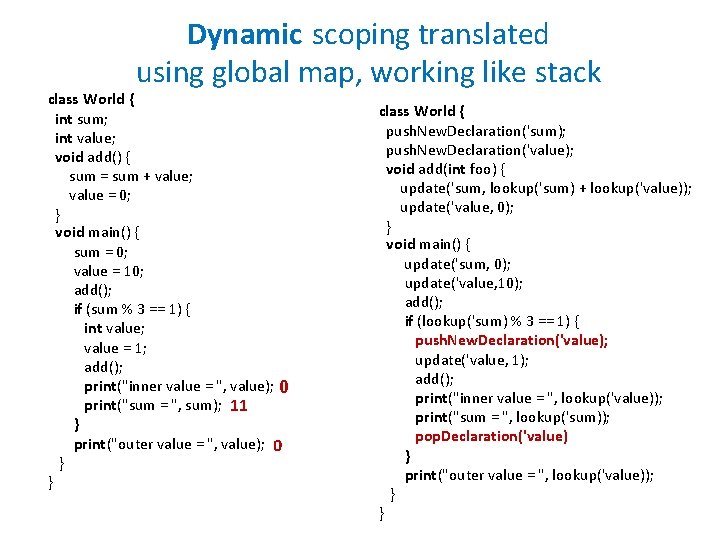
Task: Click line "sum = sum + value;"
Action: click(x=131, y=176)
